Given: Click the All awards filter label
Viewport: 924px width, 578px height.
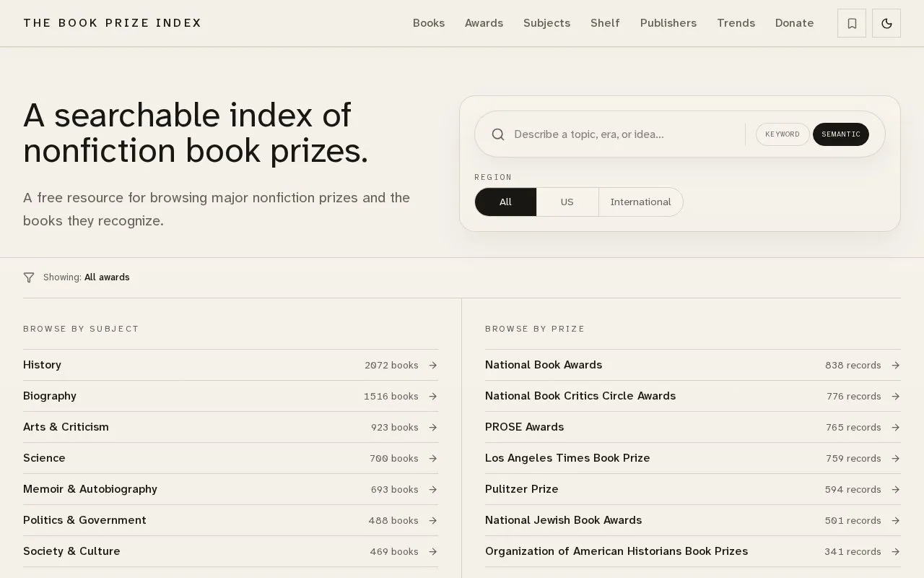Looking at the screenshot, I should [x=107, y=277].
